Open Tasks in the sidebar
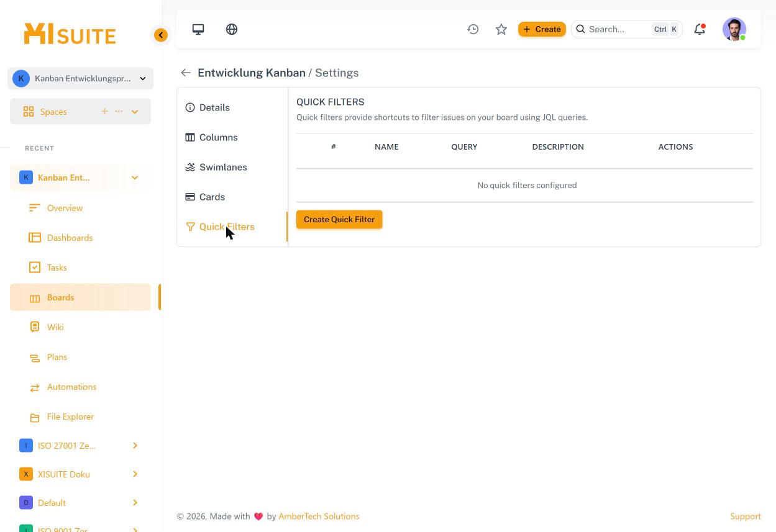Image resolution: width=776 pixels, height=532 pixels. (80, 268)
